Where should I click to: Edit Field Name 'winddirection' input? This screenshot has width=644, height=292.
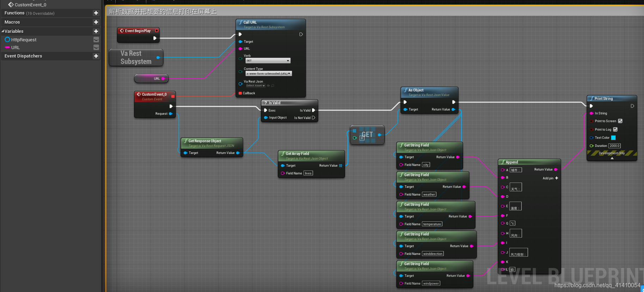(x=433, y=254)
